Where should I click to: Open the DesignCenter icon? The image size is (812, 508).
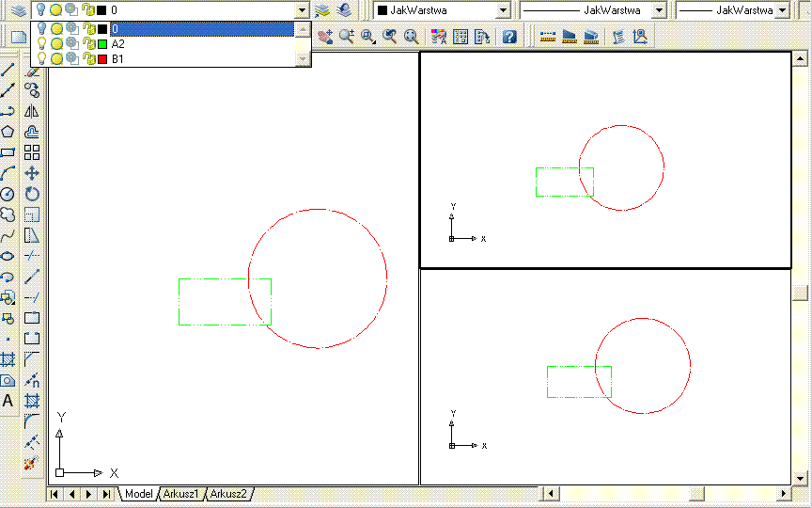[x=460, y=37]
